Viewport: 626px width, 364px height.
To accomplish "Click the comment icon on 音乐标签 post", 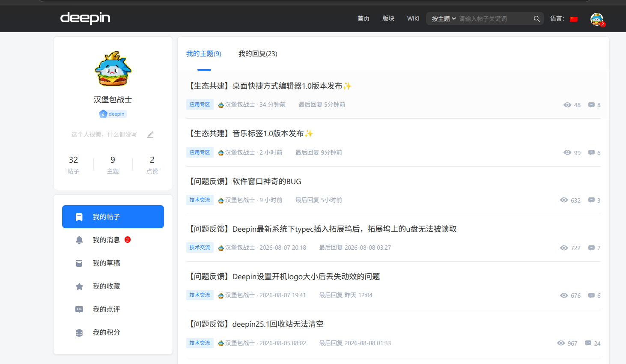I will coord(591,152).
